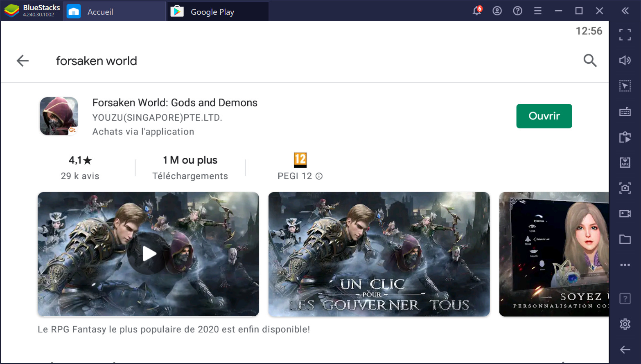The image size is (641, 364).
Task: Click the 29 k avis label
Action: tap(80, 176)
